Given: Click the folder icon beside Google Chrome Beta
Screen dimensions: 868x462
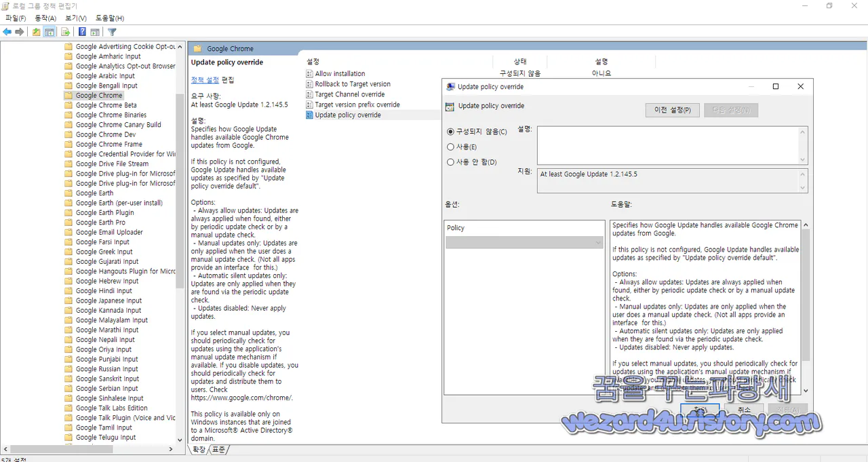Looking at the screenshot, I should coord(68,105).
